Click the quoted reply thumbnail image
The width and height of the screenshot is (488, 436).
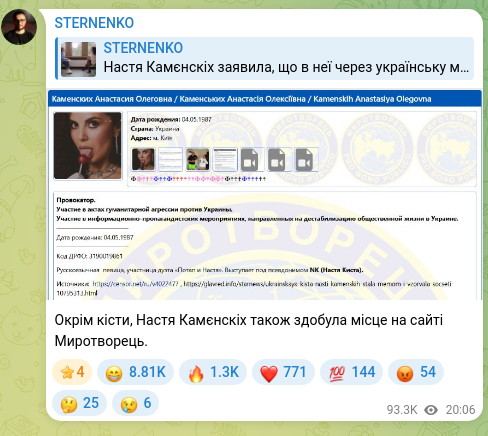(78, 59)
